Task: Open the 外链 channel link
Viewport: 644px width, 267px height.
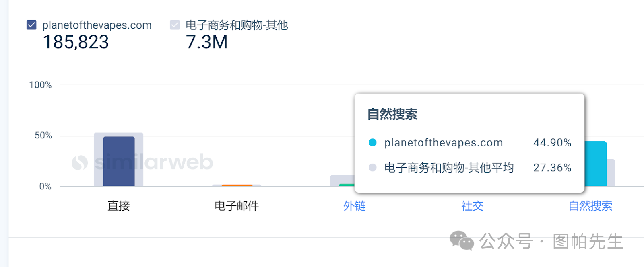Action: click(354, 206)
